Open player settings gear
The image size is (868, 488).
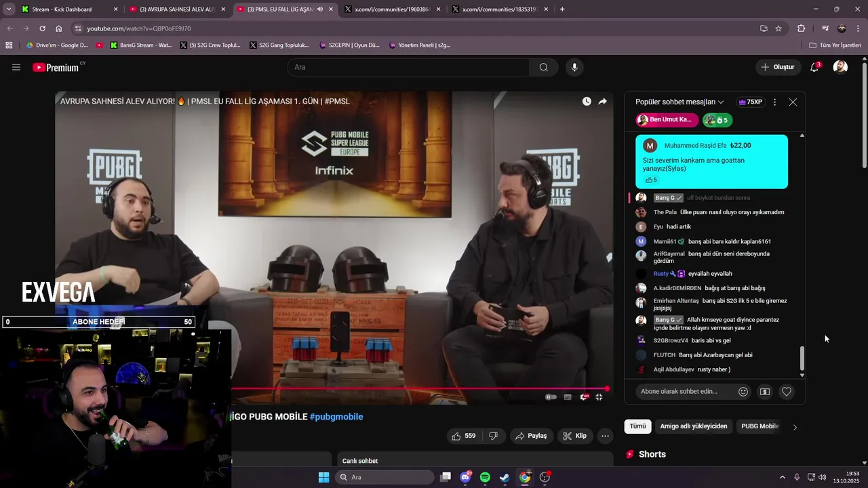point(583,397)
